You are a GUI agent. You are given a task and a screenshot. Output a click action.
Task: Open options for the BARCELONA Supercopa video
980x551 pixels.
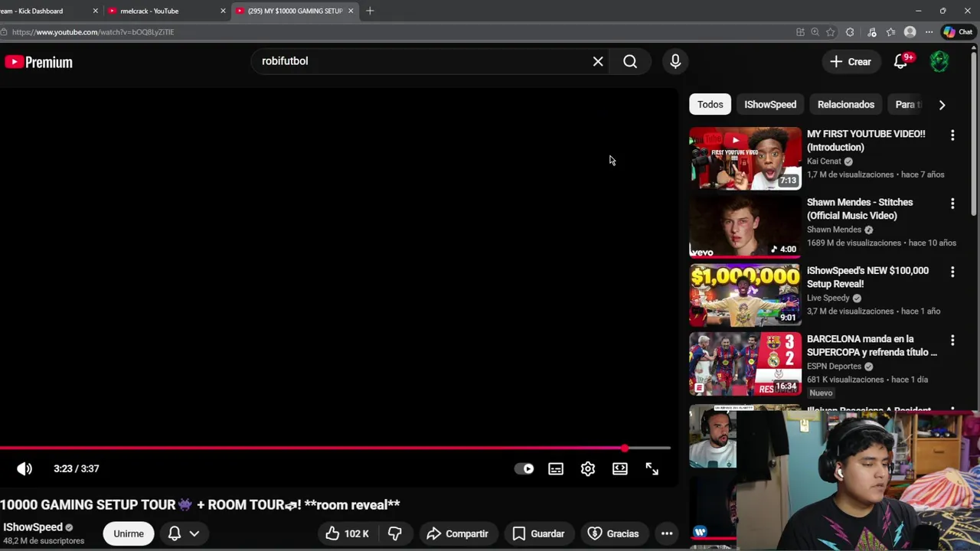[952, 340]
